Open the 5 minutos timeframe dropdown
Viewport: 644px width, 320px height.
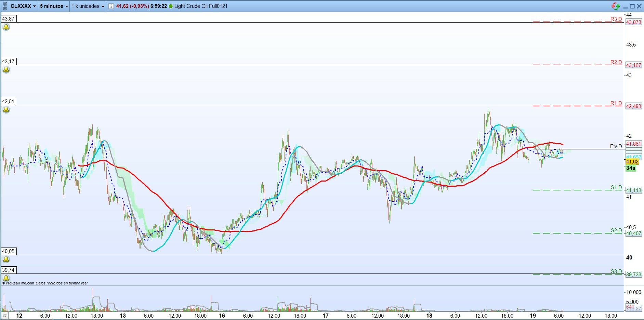click(x=54, y=6)
